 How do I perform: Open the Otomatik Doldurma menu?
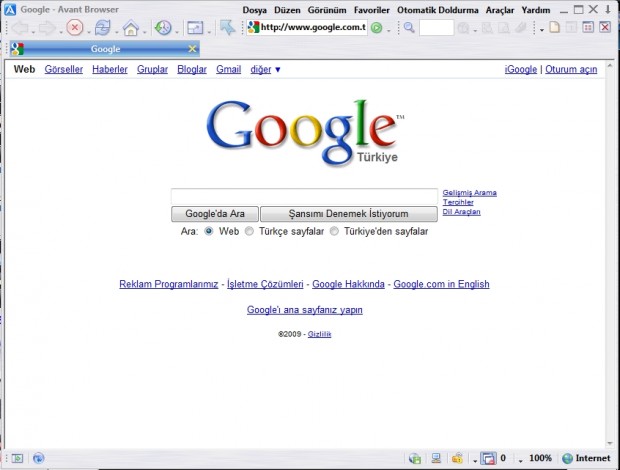point(438,10)
